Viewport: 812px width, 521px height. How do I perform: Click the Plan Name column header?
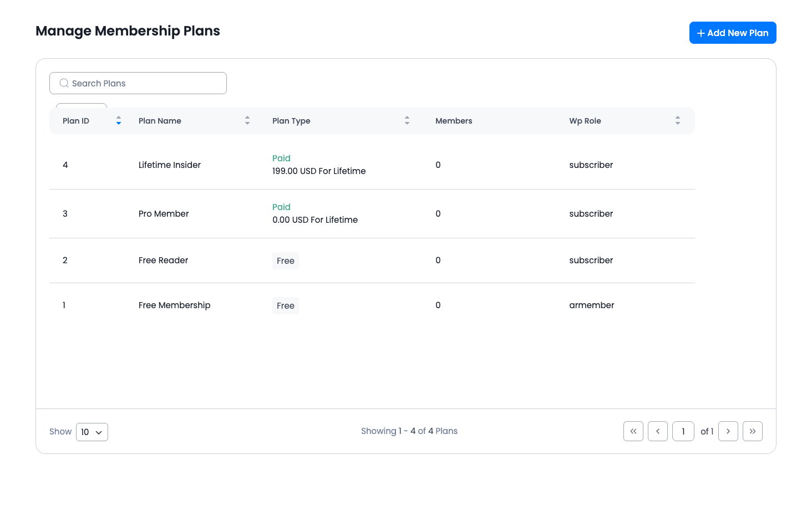(160, 121)
